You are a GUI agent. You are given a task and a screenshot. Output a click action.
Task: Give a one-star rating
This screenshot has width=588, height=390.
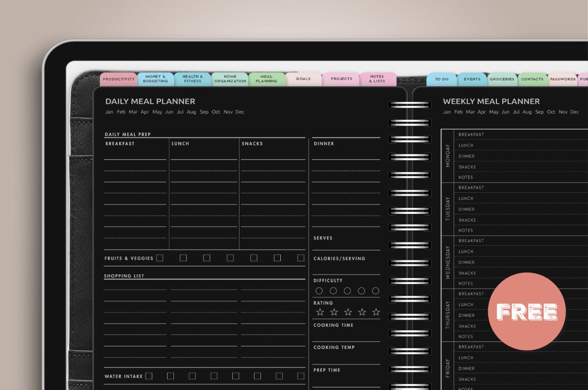pos(320,312)
